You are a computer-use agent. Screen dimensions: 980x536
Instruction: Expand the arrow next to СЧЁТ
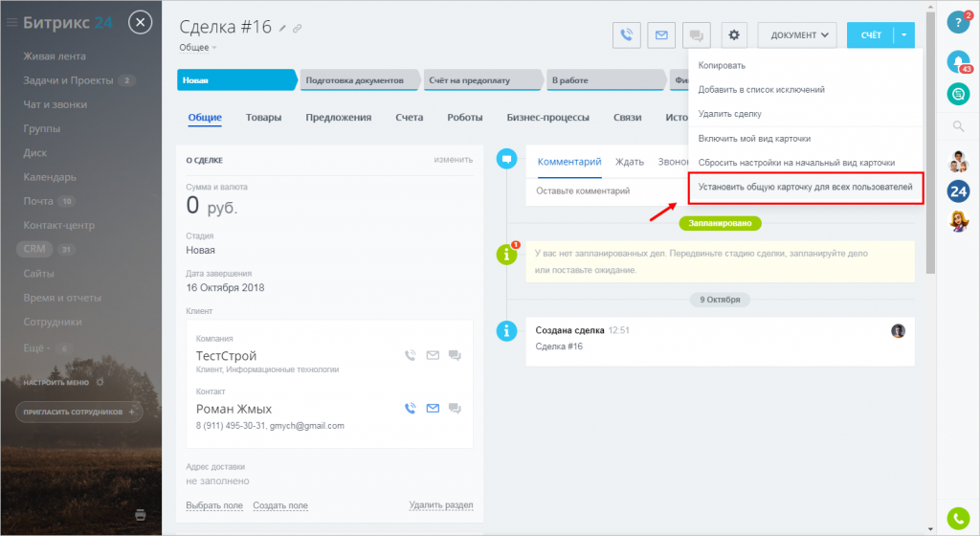[x=904, y=35]
